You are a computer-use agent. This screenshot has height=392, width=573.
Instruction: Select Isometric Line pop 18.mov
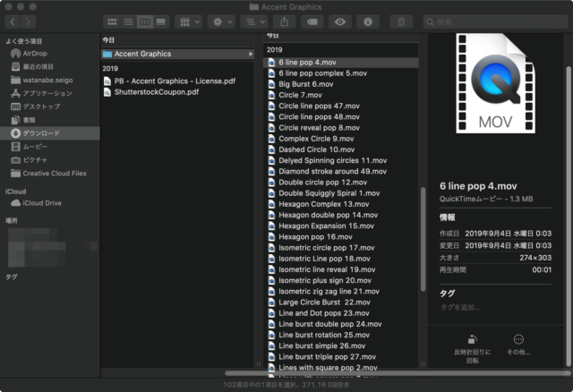point(340,259)
